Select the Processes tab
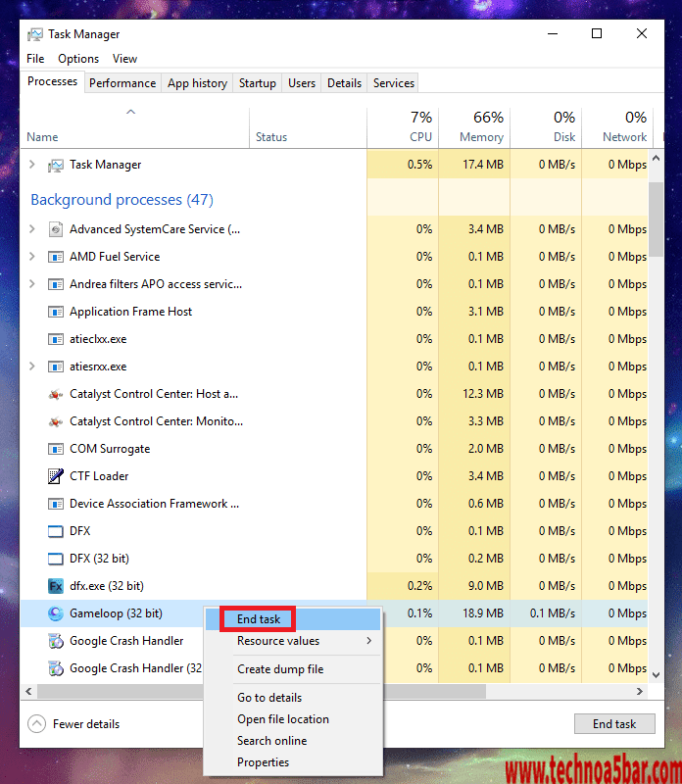This screenshot has width=682, height=784. (x=53, y=81)
